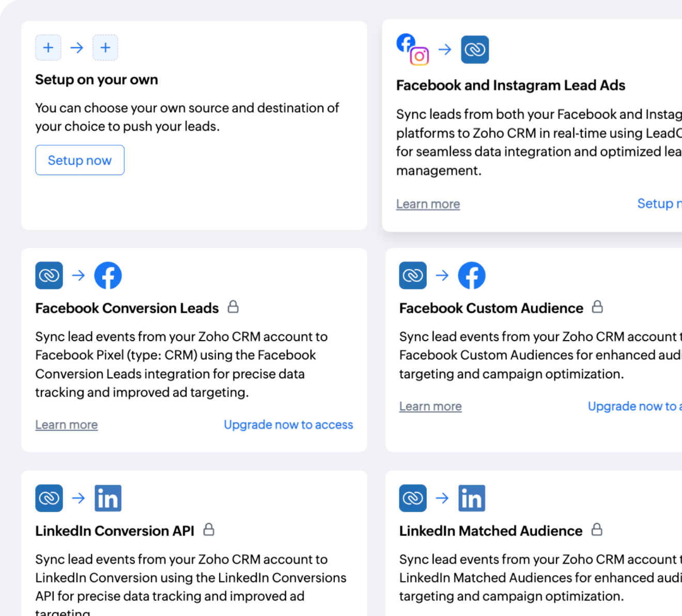
Task: Click the Instagram icon on Lead Ads card
Action: pyautogui.click(x=420, y=55)
